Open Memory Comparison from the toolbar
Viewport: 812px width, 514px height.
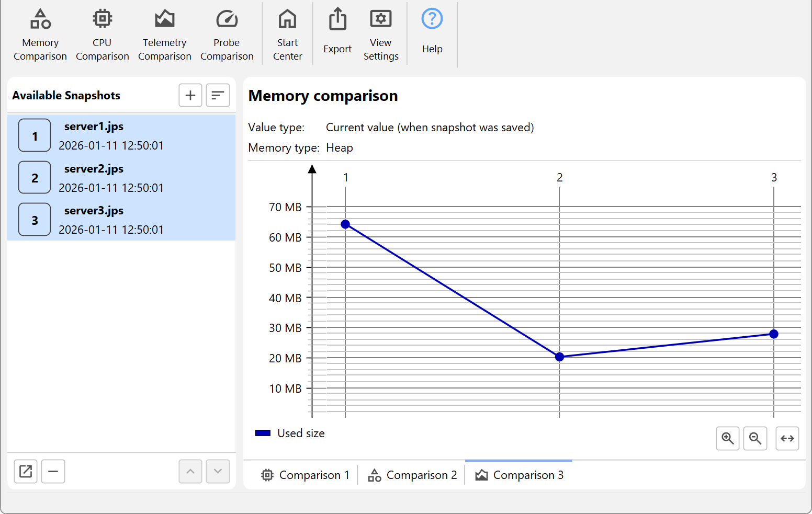[x=40, y=35]
